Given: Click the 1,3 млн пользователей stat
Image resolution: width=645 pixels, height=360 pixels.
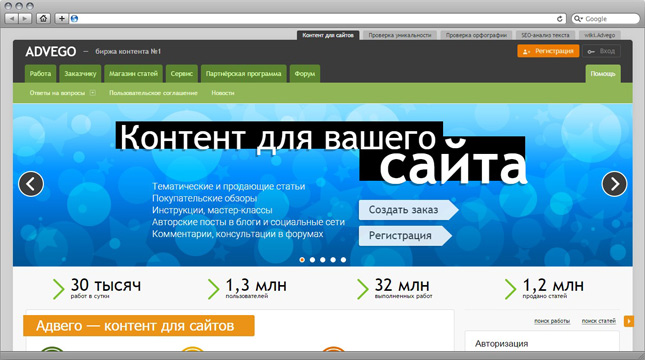Looking at the screenshot, I should click(x=247, y=288).
